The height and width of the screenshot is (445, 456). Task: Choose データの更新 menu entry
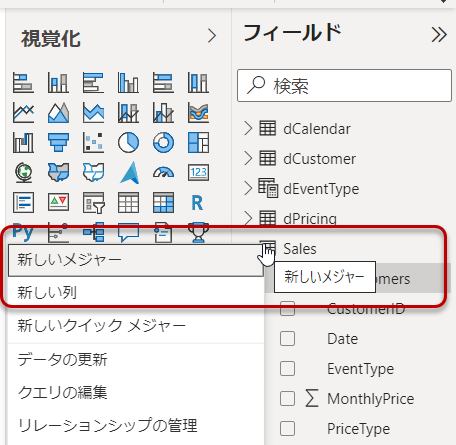point(136,360)
